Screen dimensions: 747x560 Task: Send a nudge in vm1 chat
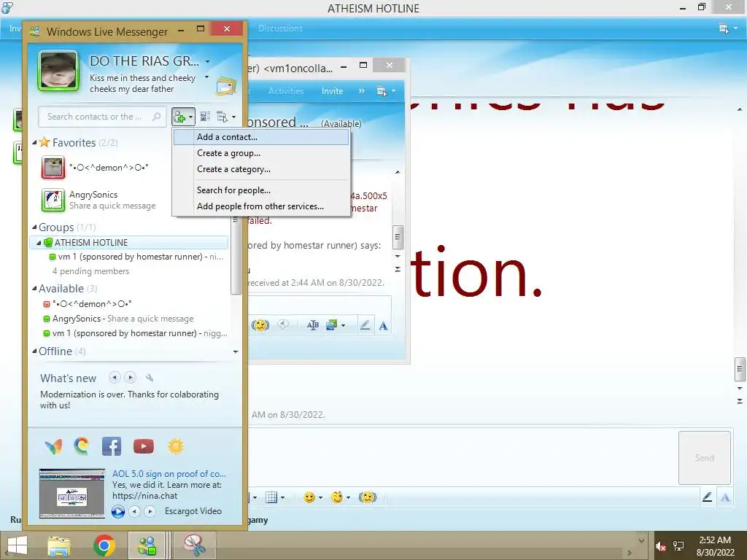(260, 325)
